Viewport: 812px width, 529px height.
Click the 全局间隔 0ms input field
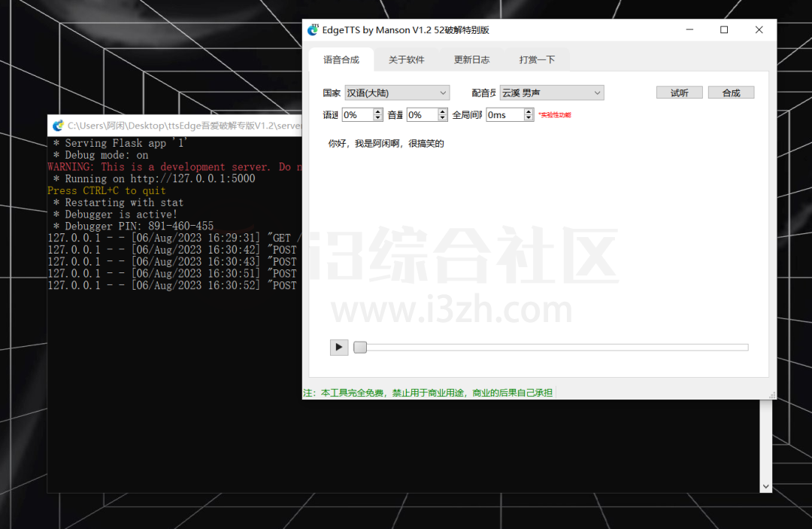505,115
